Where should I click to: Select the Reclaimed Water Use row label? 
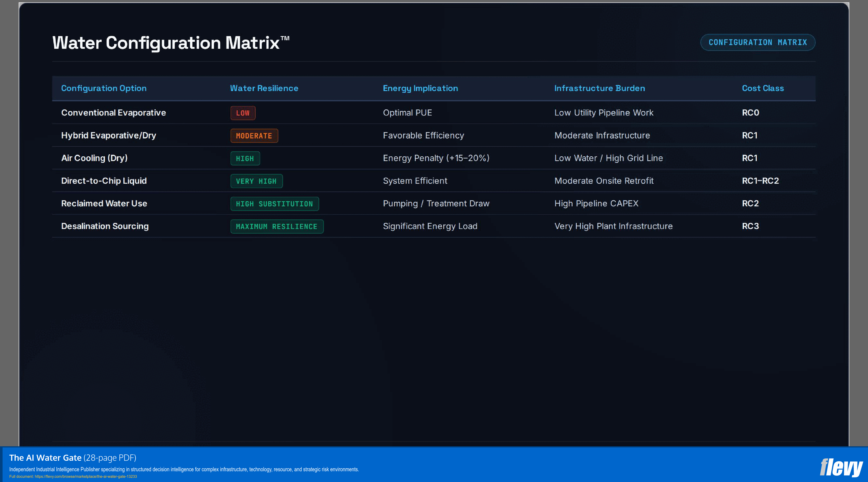click(x=104, y=204)
